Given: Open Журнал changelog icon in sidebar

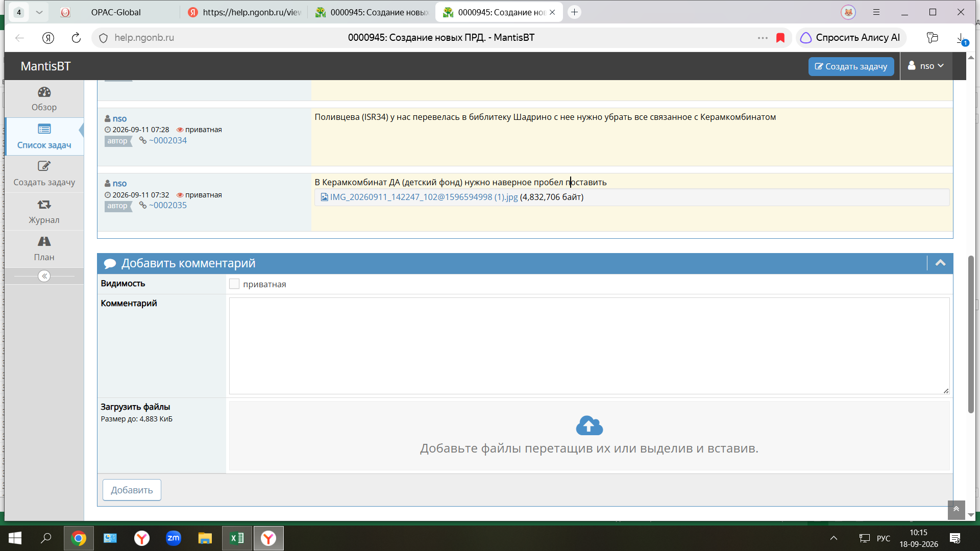Looking at the screenshot, I should (x=44, y=205).
